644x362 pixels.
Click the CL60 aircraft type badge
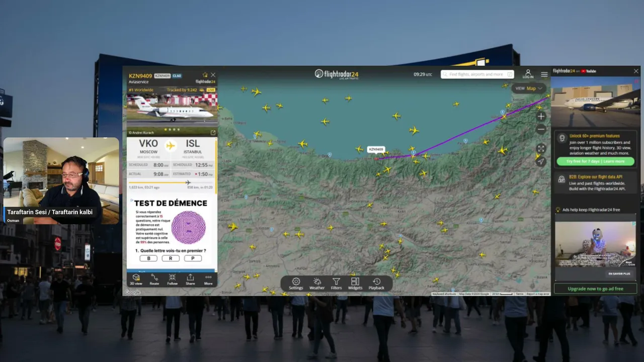coord(177,76)
